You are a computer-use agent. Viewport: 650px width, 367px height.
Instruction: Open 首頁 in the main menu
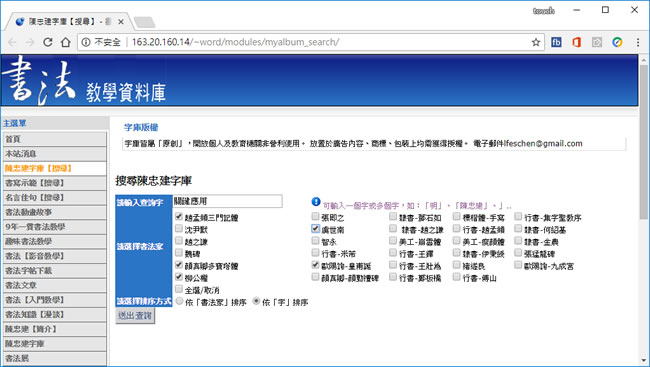(54, 139)
